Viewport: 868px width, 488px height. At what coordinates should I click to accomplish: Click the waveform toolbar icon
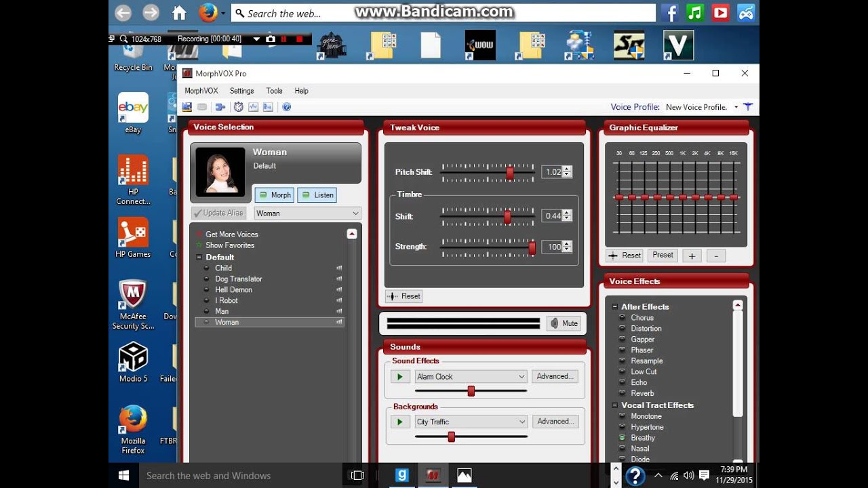254,107
